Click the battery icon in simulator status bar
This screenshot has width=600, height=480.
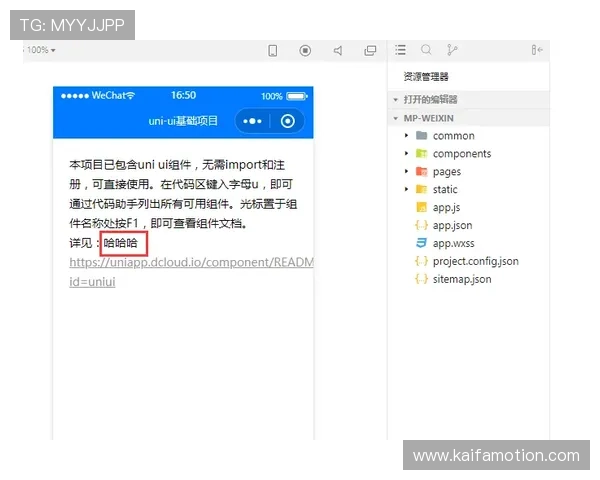[x=297, y=96]
